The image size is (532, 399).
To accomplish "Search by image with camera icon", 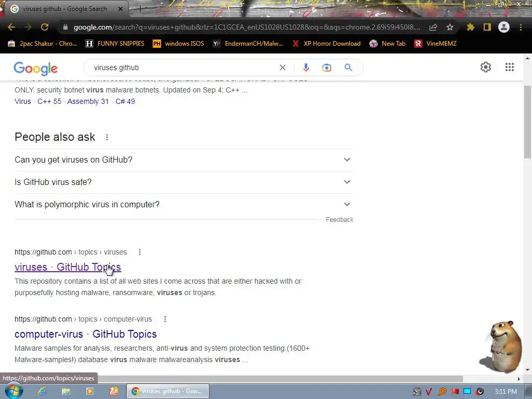I will [x=327, y=68].
